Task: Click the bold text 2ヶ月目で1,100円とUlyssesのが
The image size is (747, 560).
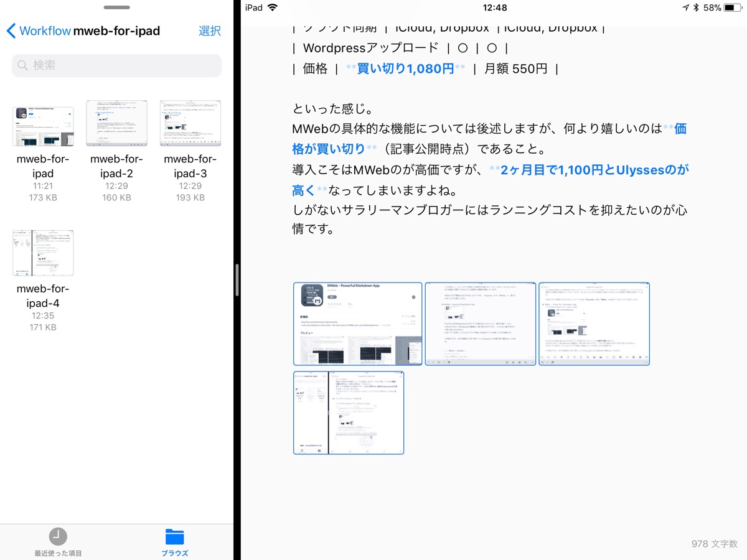Action: (x=594, y=170)
